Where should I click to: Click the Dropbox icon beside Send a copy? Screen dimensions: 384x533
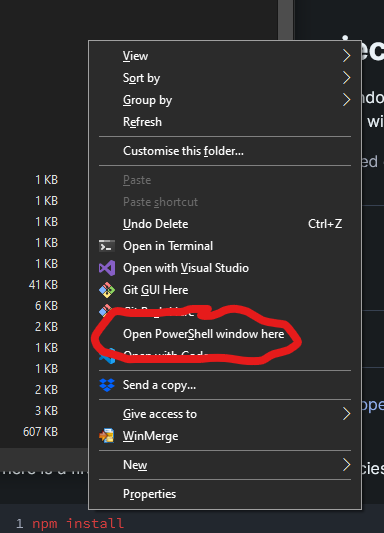(x=107, y=385)
